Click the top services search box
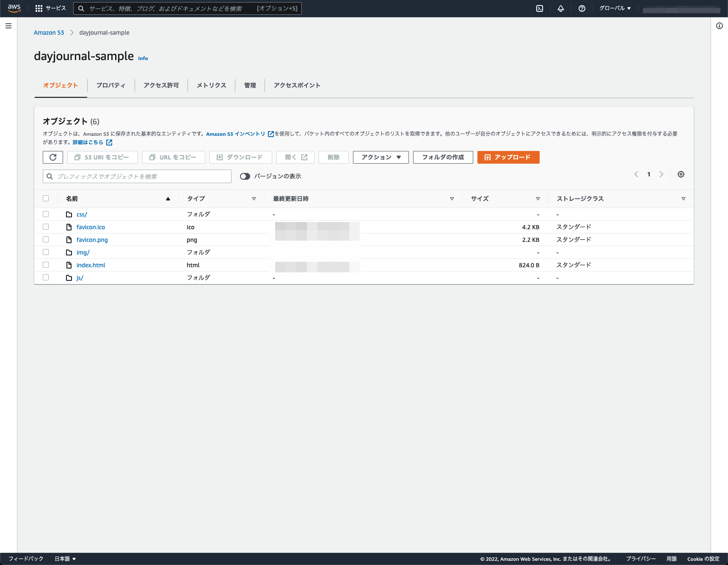The image size is (728, 565). 188,8
